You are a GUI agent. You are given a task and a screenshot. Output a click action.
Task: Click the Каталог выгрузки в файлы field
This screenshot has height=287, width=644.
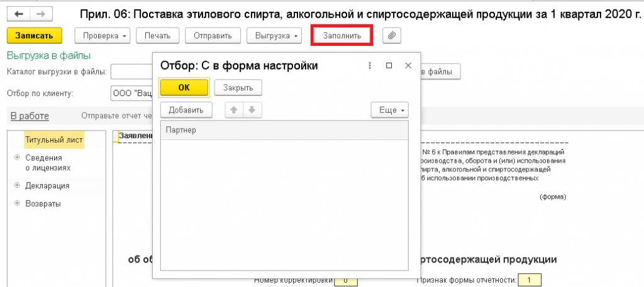[131, 72]
